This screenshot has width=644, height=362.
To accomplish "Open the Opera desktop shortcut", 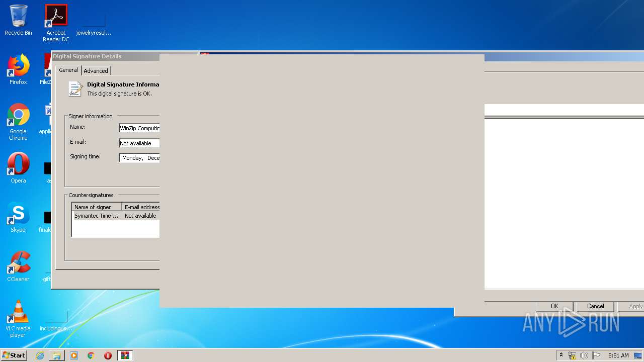I will pos(18,168).
